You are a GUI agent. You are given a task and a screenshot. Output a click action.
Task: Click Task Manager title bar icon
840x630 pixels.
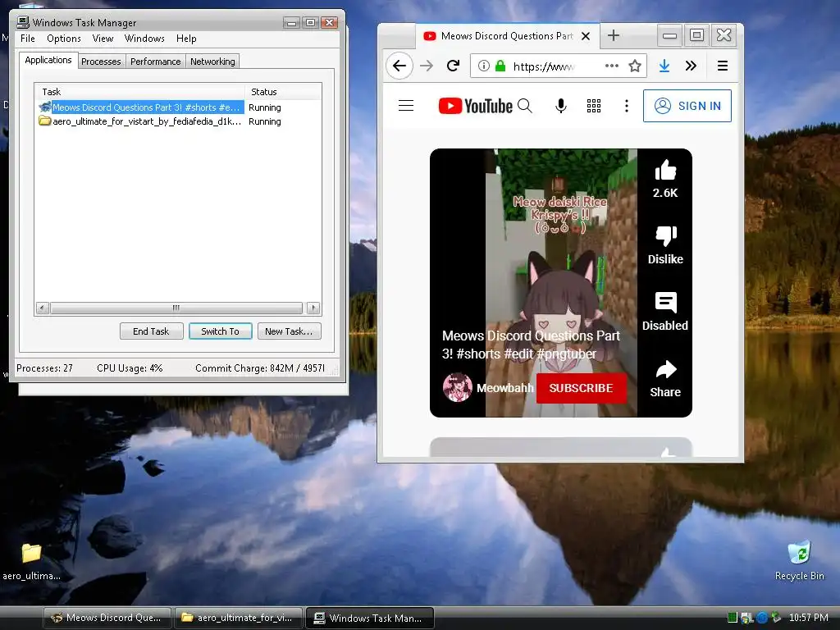[23, 22]
